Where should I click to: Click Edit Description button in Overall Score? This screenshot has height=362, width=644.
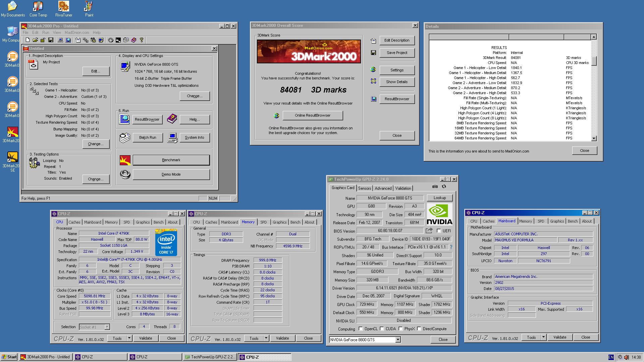(x=397, y=40)
